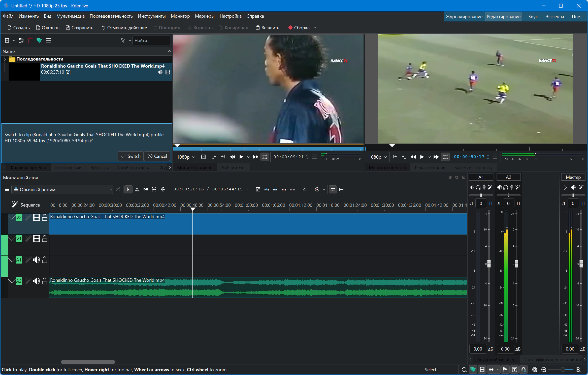Set zone out point in clip monitor
Screen dimensions: 588x375
pos(223,157)
